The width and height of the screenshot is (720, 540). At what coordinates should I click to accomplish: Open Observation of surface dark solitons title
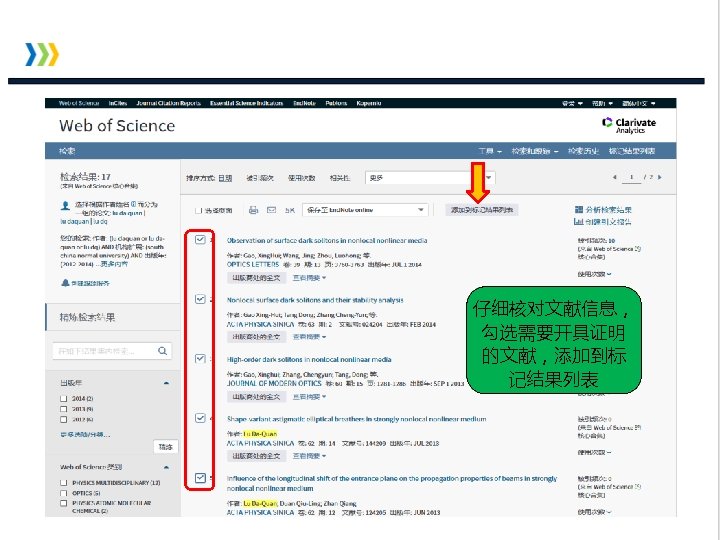[327, 240]
